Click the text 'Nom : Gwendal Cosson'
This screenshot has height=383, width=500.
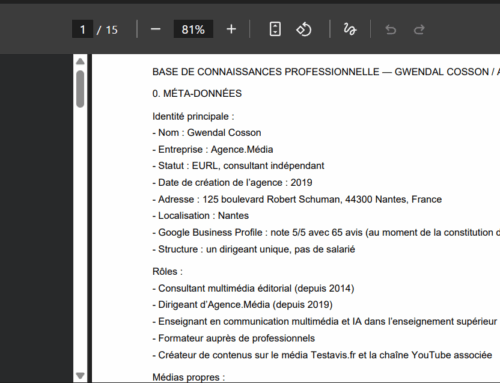point(210,133)
